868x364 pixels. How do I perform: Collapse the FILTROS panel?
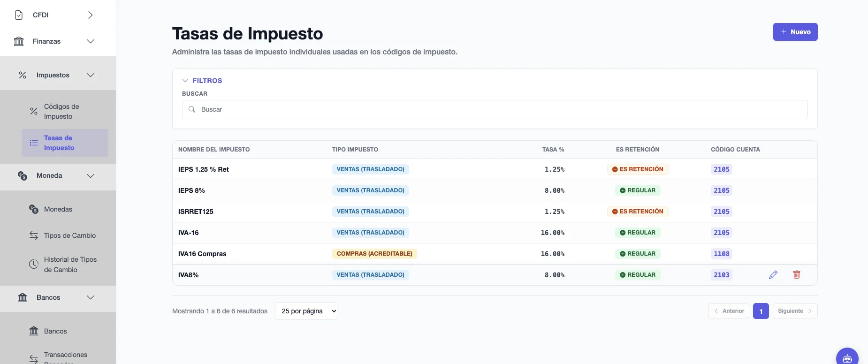point(202,81)
